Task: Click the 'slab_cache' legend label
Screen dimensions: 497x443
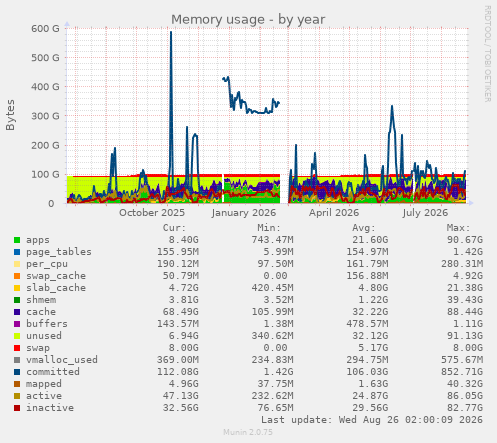Action: pos(56,288)
